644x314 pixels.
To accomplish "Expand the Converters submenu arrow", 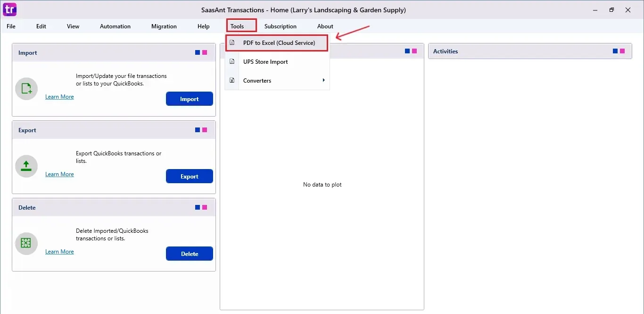I will point(324,80).
